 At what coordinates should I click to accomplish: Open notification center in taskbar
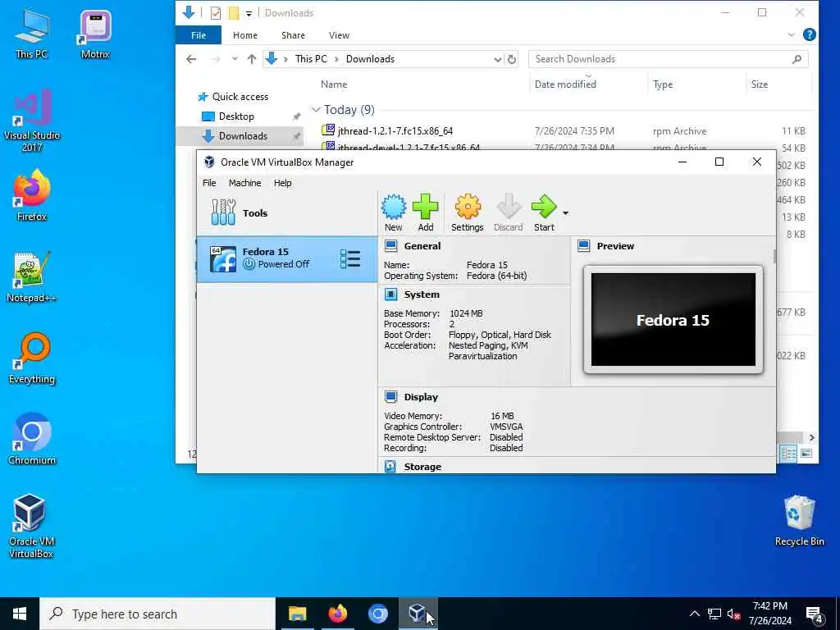[815, 614]
